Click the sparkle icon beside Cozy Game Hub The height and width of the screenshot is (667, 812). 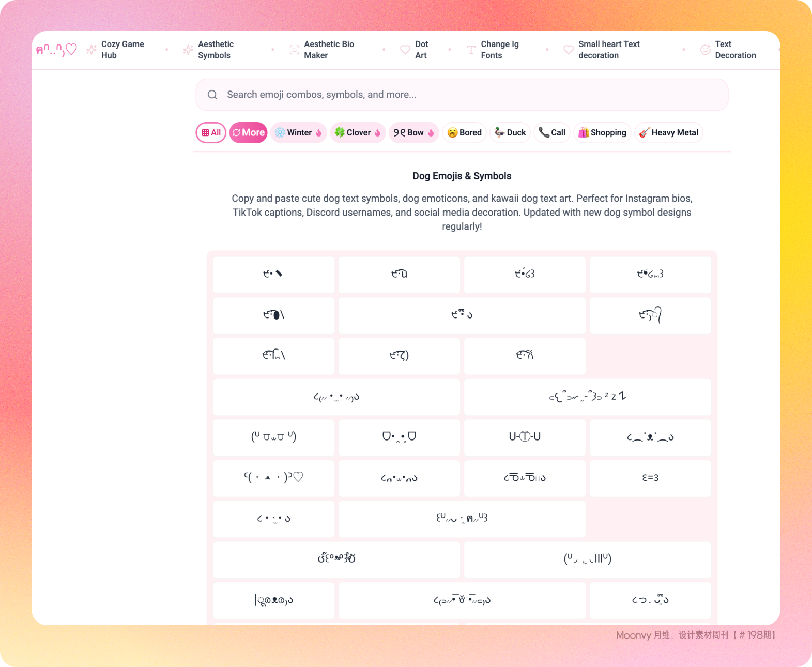(91, 50)
